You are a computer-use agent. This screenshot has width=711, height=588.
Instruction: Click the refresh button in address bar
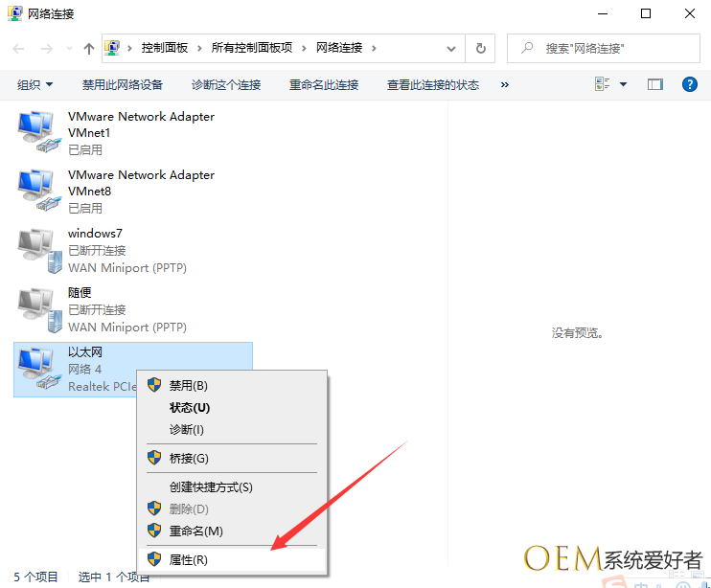[481, 48]
